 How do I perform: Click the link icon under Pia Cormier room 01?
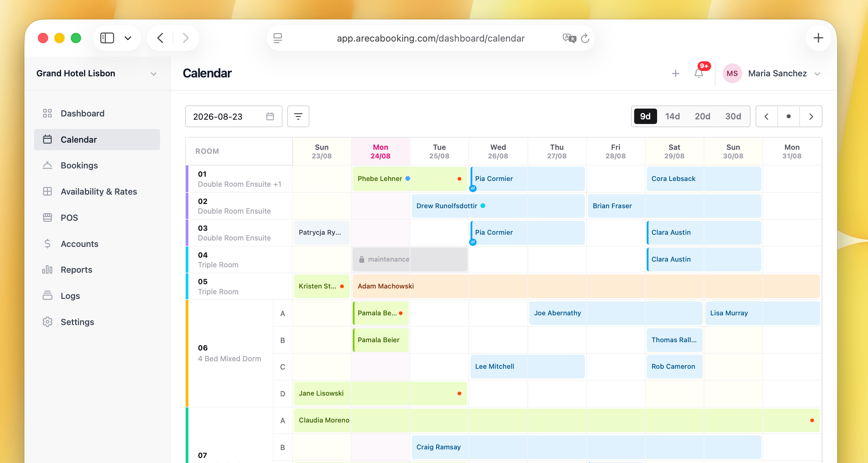pyautogui.click(x=473, y=188)
